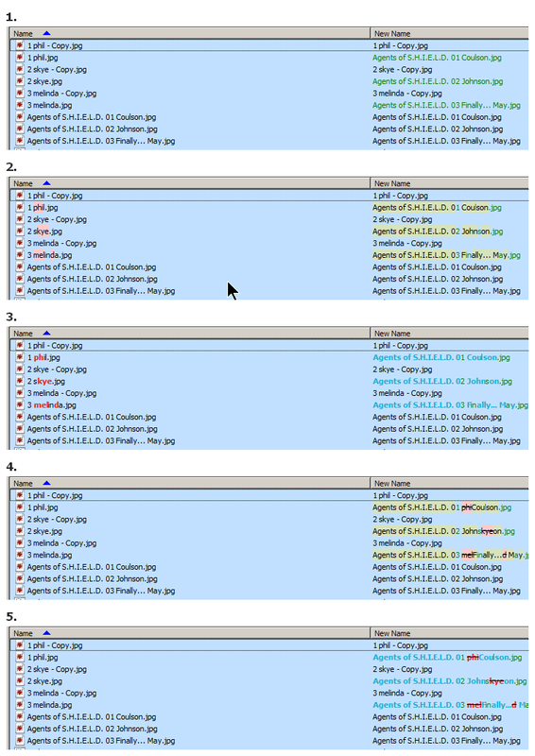
Task: Click file icon of '2 skye.jpg' in panel 1
Action: [x=19, y=81]
